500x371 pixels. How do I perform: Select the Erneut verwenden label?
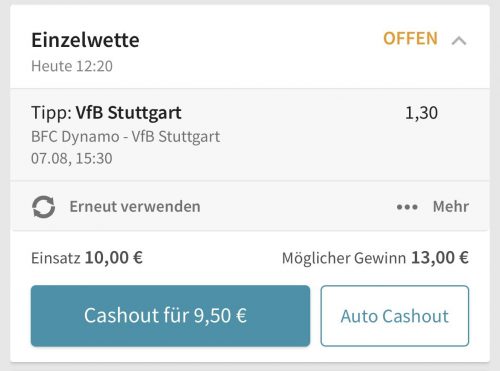coord(135,207)
